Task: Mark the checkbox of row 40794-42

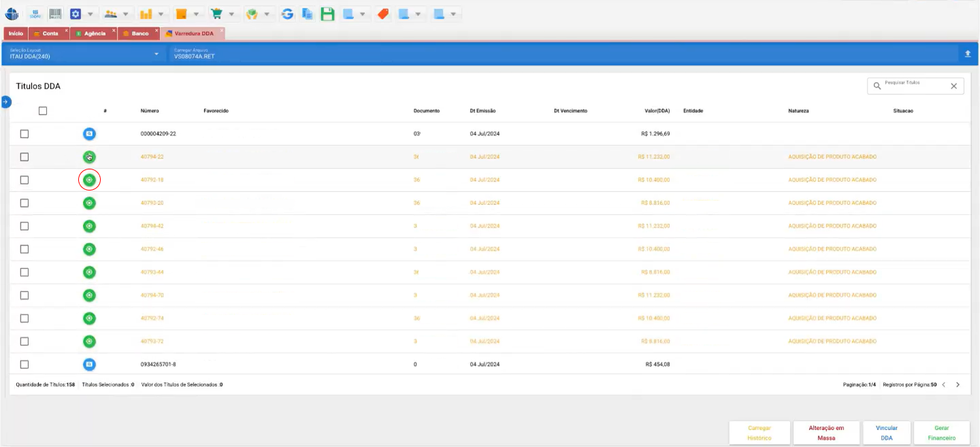Action: [x=24, y=226]
